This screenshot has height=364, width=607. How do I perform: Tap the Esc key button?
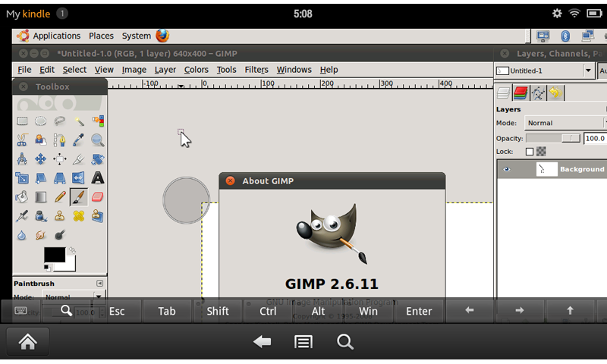point(117,311)
